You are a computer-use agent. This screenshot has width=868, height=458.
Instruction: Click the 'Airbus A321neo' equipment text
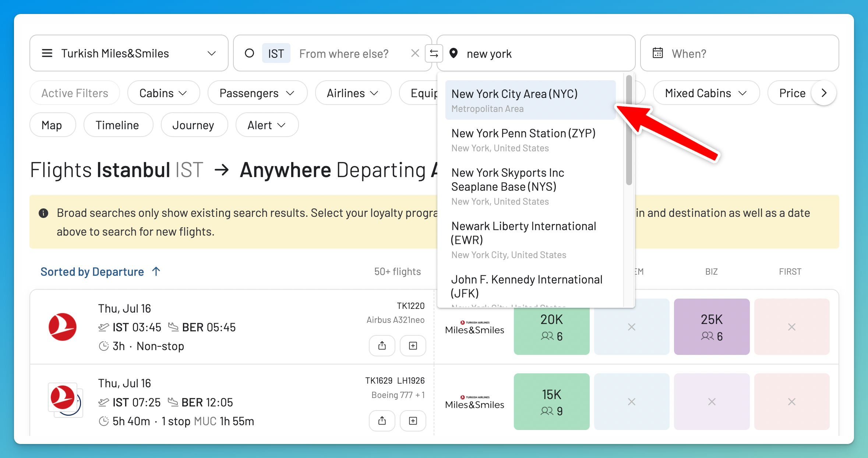pos(395,320)
